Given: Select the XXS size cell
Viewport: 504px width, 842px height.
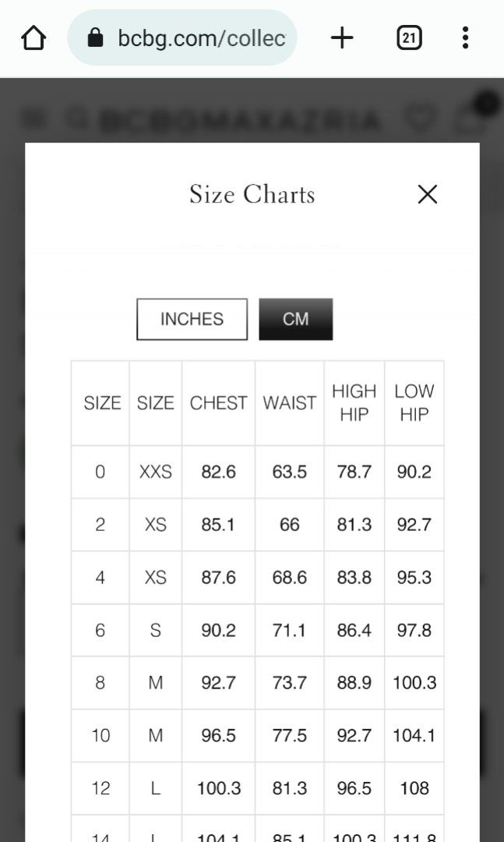Looking at the screenshot, I should pos(156,472).
